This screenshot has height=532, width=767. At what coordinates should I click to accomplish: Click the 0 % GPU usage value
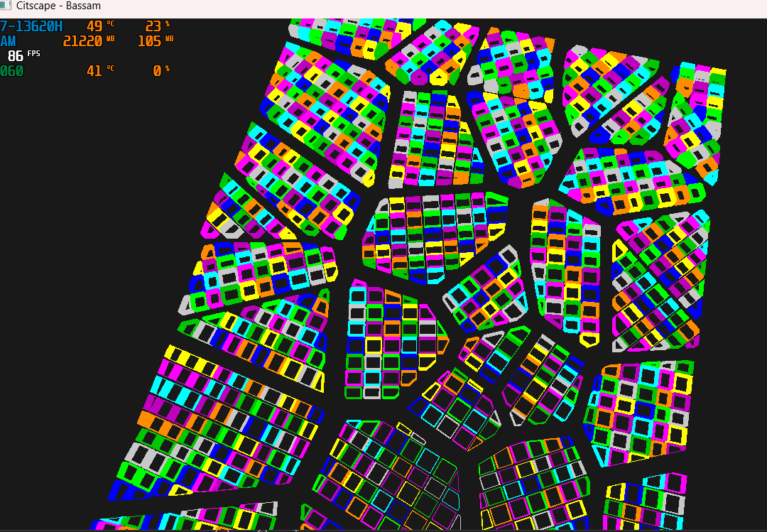[x=161, y=71]
